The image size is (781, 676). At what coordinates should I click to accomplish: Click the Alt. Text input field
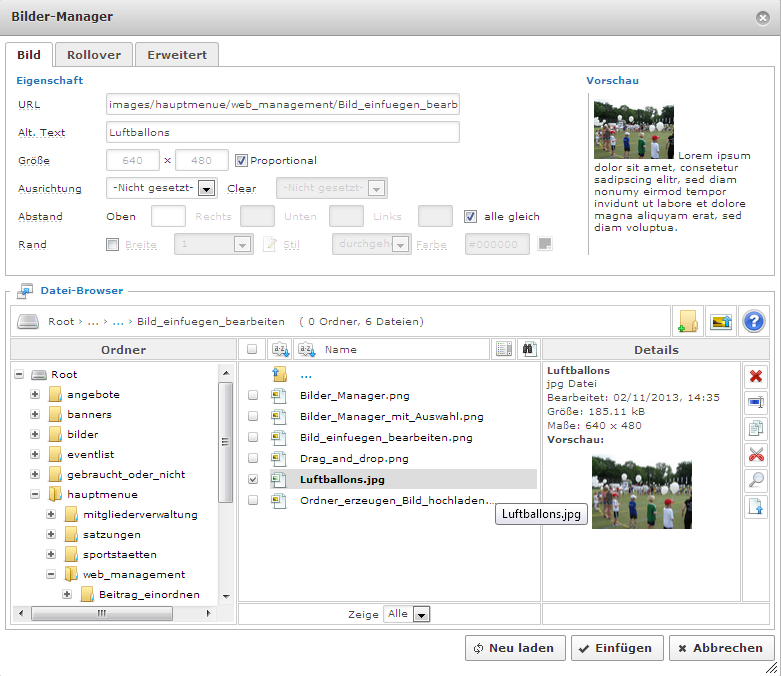[x=282, y=133]
